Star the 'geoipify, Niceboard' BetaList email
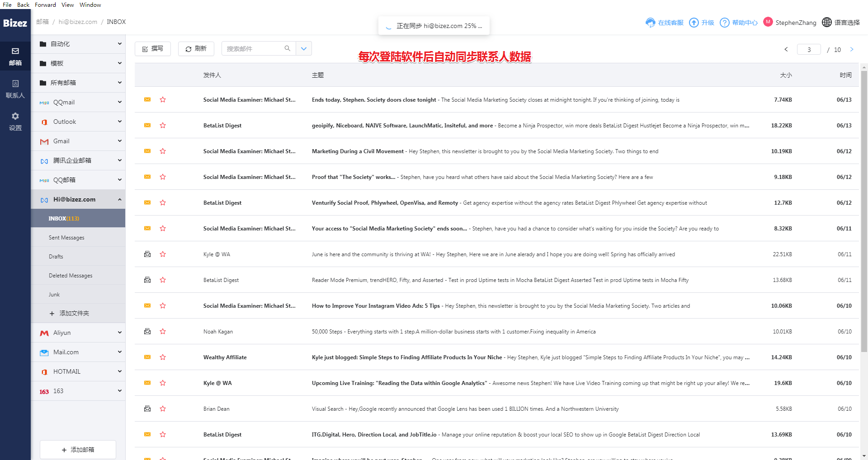 tap(163, 125)
